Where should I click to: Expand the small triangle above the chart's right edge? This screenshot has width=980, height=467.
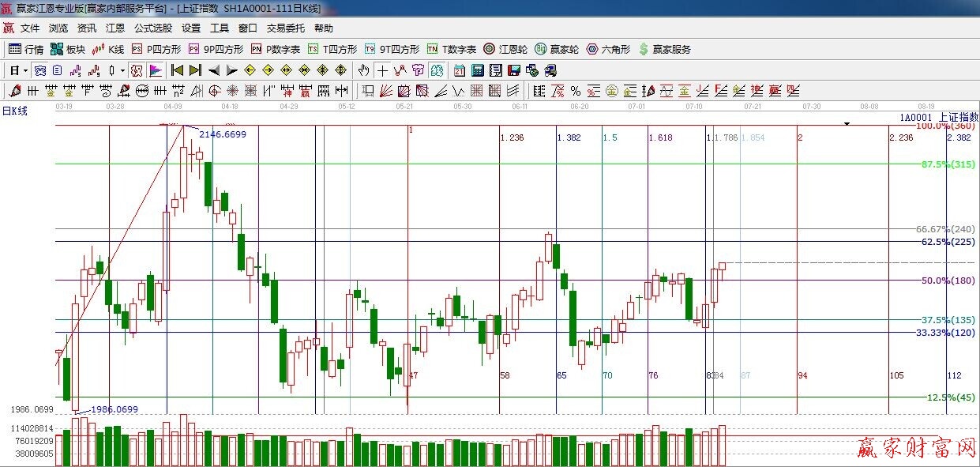point(847,123)
